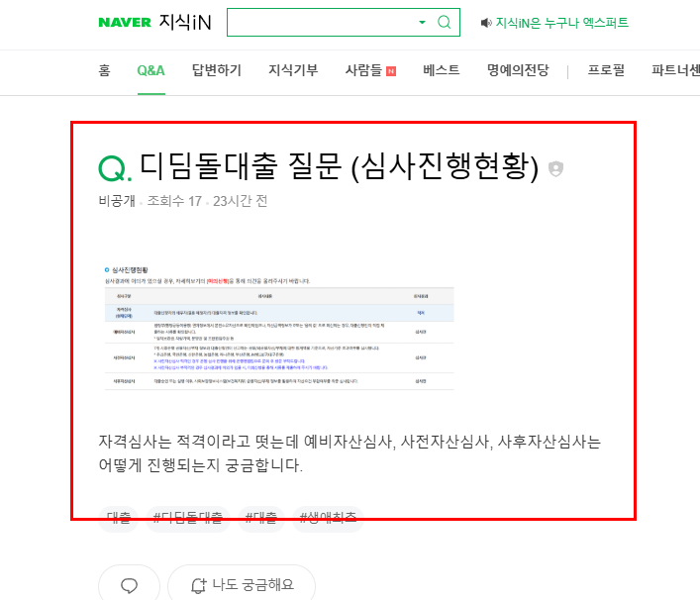Click the speaker announcement icon
Image resolution: width=700 pixels, height=600 pixels.
click(486, 23)
